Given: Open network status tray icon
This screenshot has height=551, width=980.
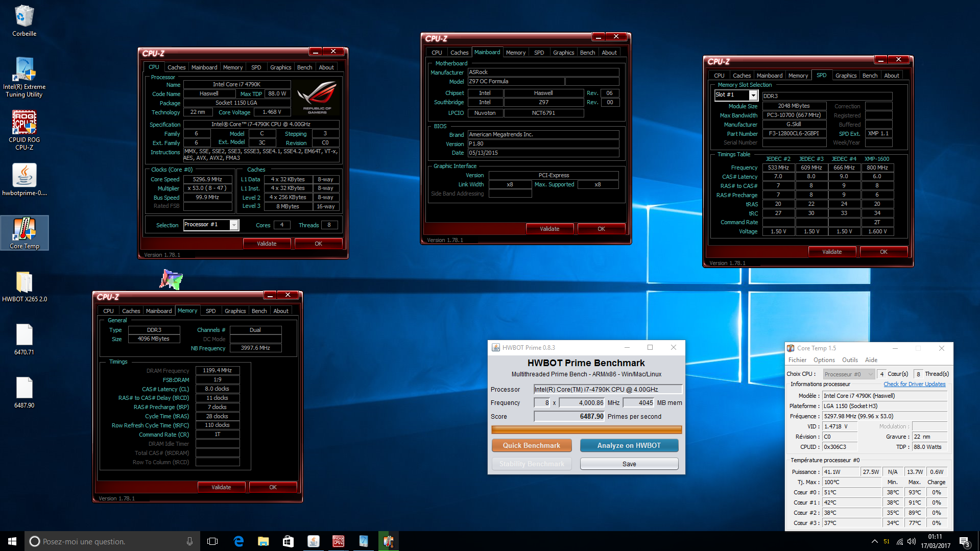Looking at the screenshot, I should tap(900, 541).
